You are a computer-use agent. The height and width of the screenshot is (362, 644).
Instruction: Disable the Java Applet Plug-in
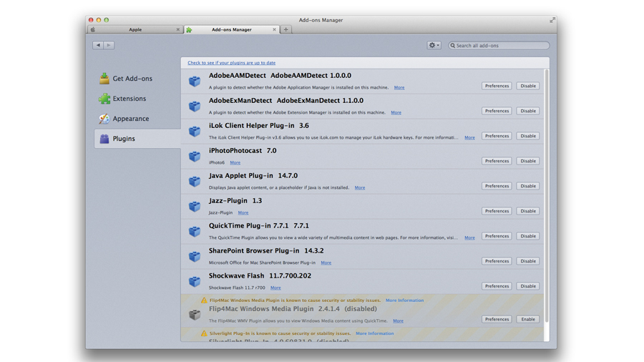tap(528, 186)
